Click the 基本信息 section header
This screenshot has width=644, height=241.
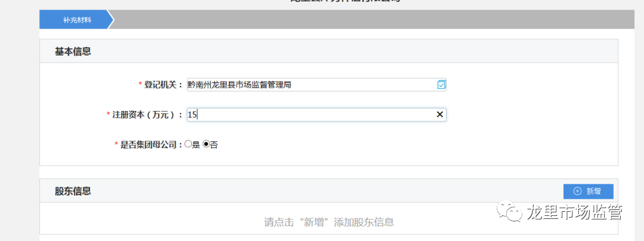pyautogui.click(x=73, y=52)
